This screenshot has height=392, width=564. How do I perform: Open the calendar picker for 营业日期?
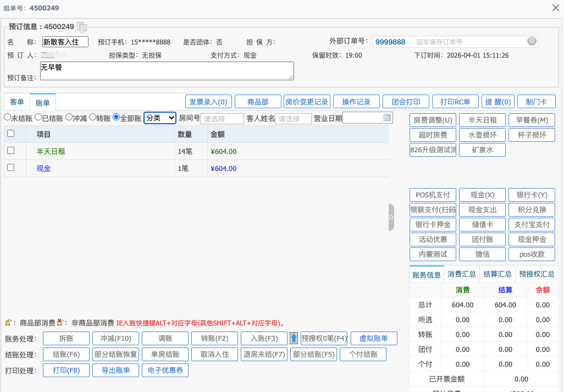coord(387,118)
